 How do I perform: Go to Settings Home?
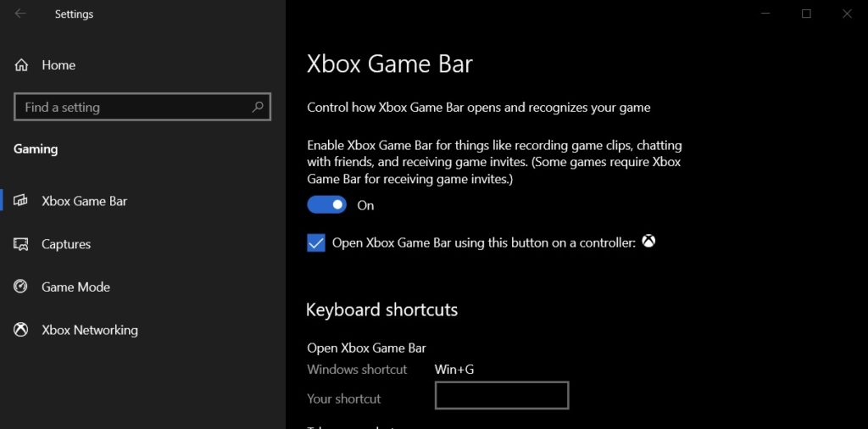[58, 65]
